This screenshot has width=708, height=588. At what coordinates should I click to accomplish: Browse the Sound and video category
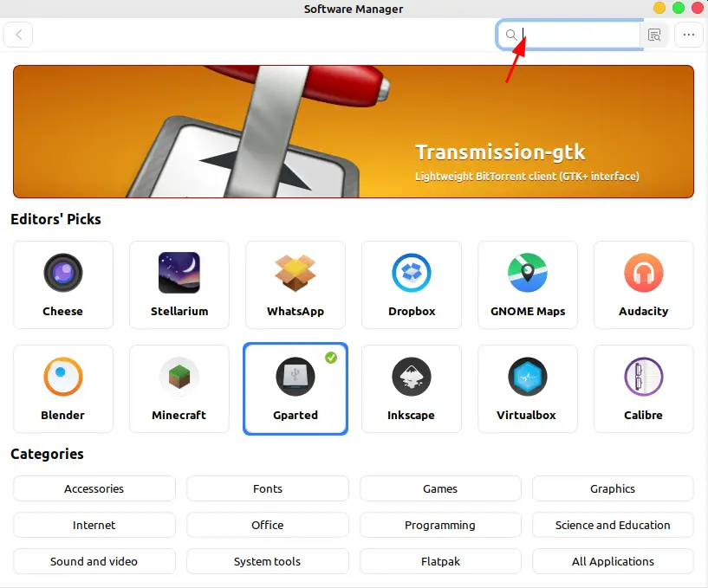[94, 561]
